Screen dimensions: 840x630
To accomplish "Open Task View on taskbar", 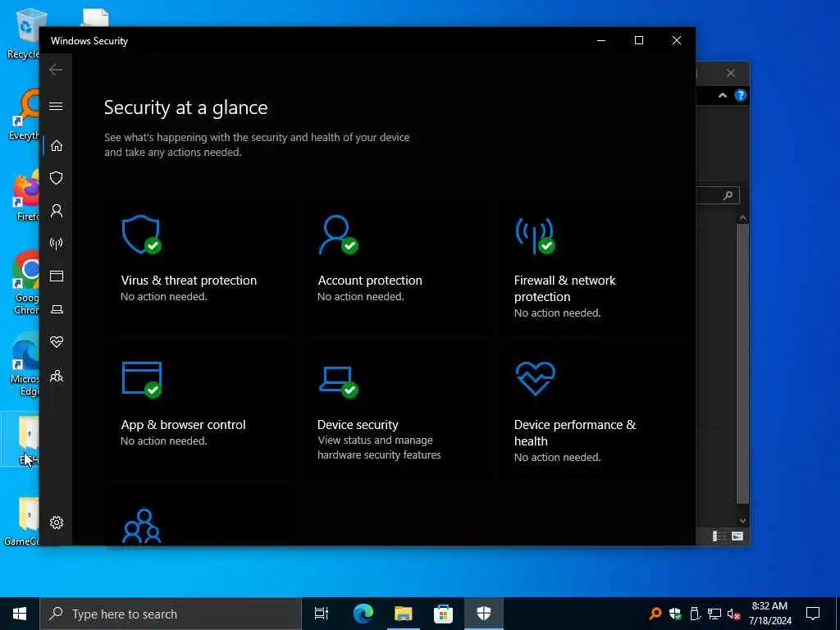I will coord(322,614).
